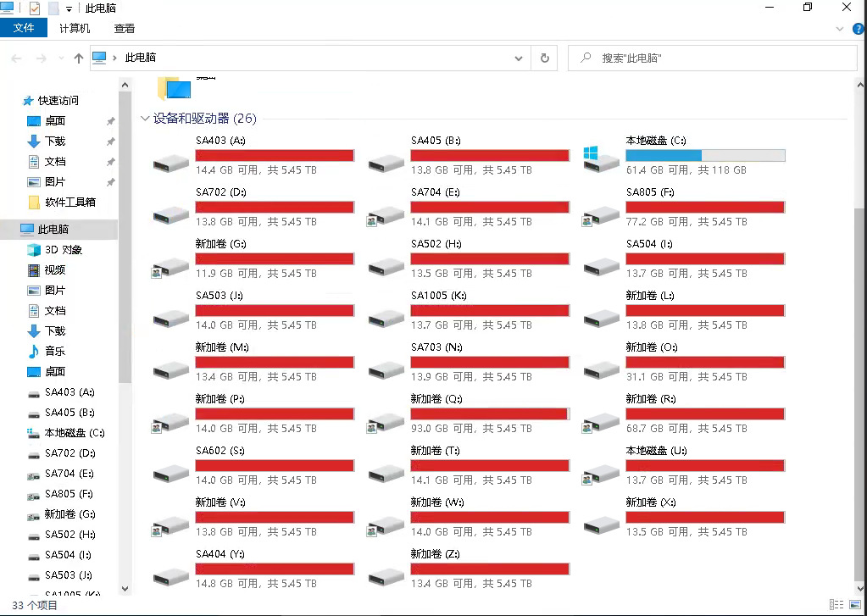Open the 本地磁盘 (C:) Windows drive icon
This screenshot has width=867, height=616.
(601, 159)
